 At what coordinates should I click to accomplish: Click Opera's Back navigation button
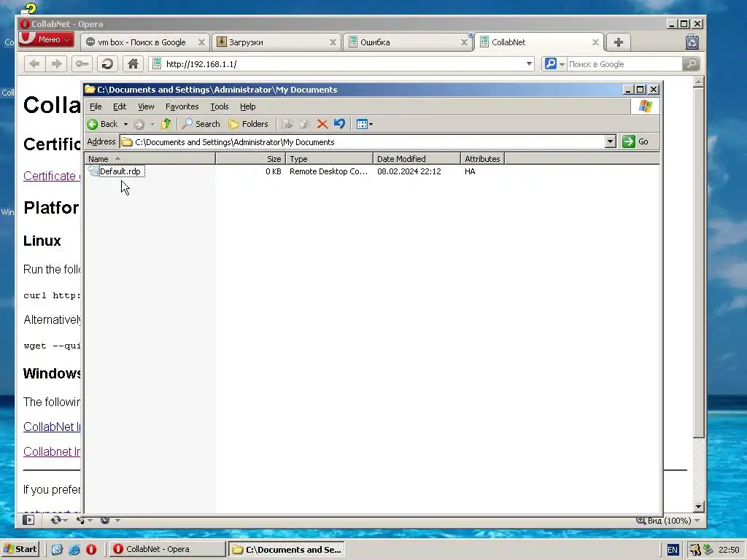point(34,64)
